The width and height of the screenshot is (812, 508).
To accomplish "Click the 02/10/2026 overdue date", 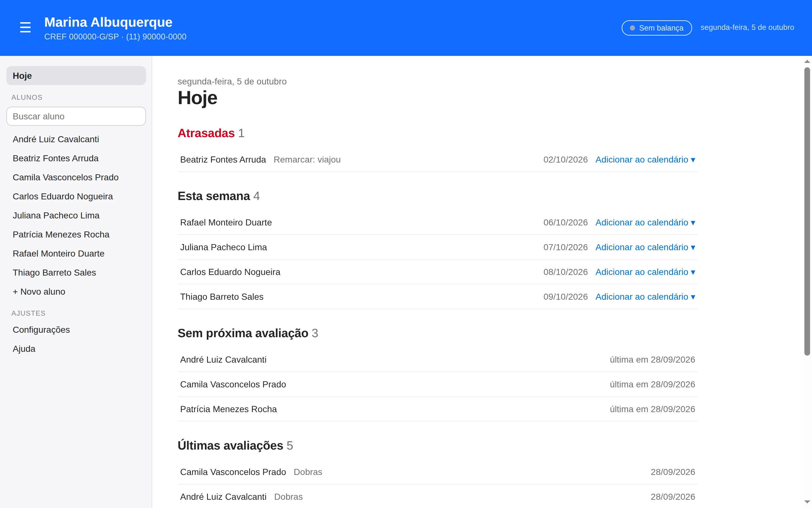I will click(565, 160).
